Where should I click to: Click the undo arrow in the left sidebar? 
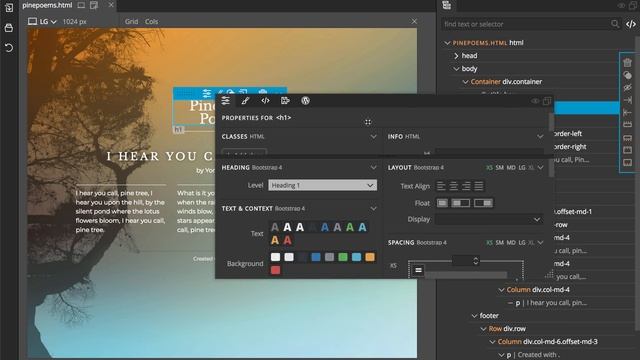tap(9, 48)
